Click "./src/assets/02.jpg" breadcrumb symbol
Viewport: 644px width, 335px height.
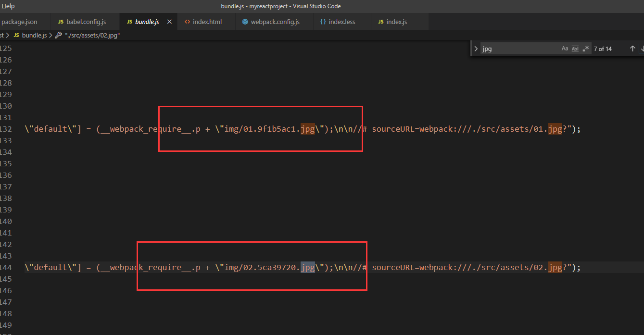92,36
